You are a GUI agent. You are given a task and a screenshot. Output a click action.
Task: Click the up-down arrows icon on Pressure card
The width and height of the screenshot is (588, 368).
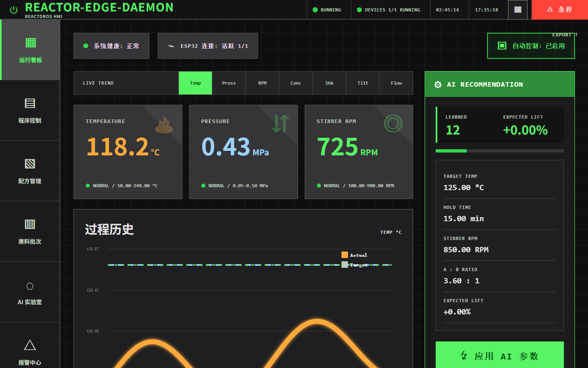tap(281, 124)
